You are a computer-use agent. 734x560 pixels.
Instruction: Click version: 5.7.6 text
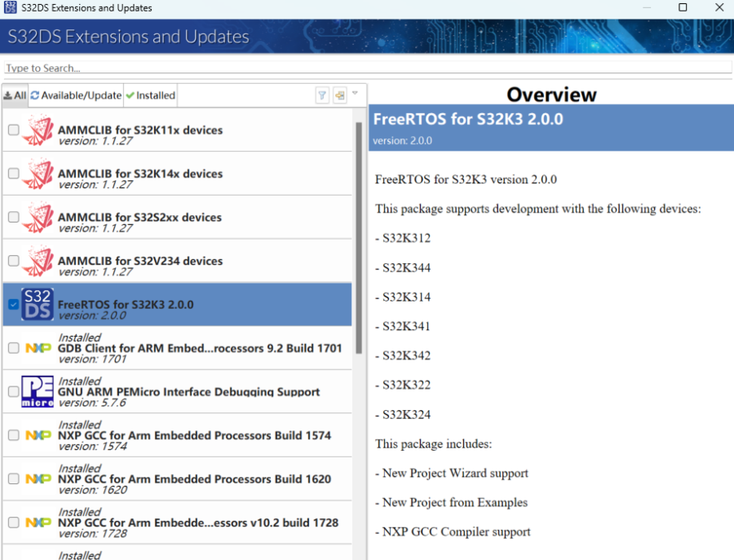pyautogui.click(x=92, y=403)
